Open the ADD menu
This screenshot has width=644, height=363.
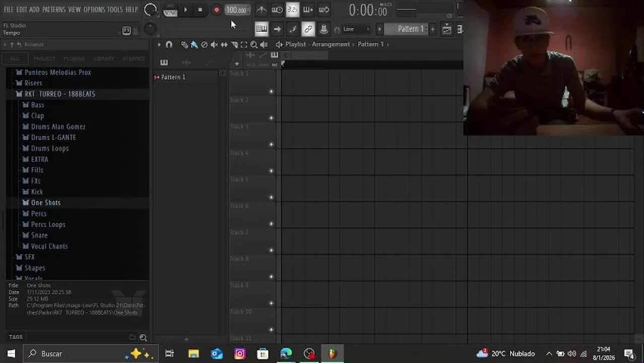[34, 10]
